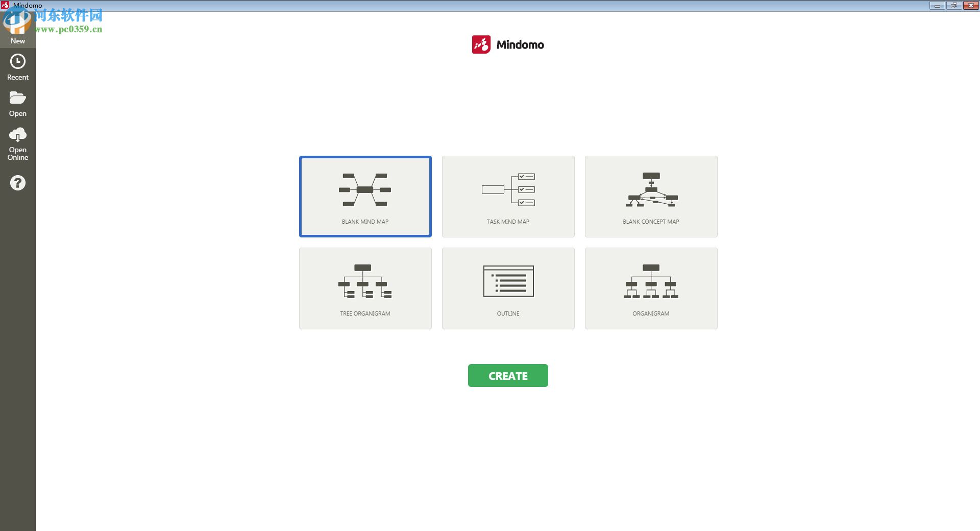Show Recent maps from sidebar
The height and width of the screenshot is (531, 980).
tap(18, 67)
